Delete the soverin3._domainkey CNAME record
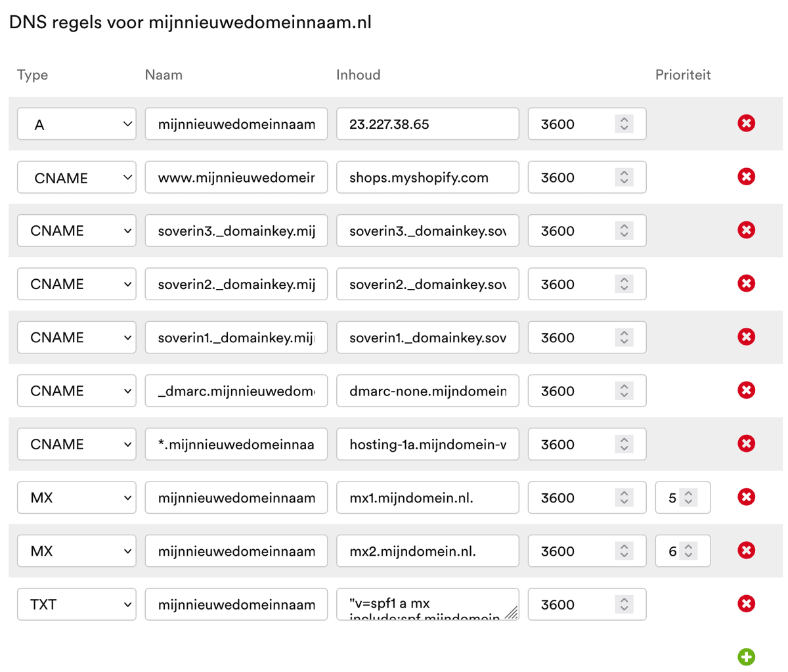Image resolution: width=788 pixels, height=672 pixels. pos(746,230)
